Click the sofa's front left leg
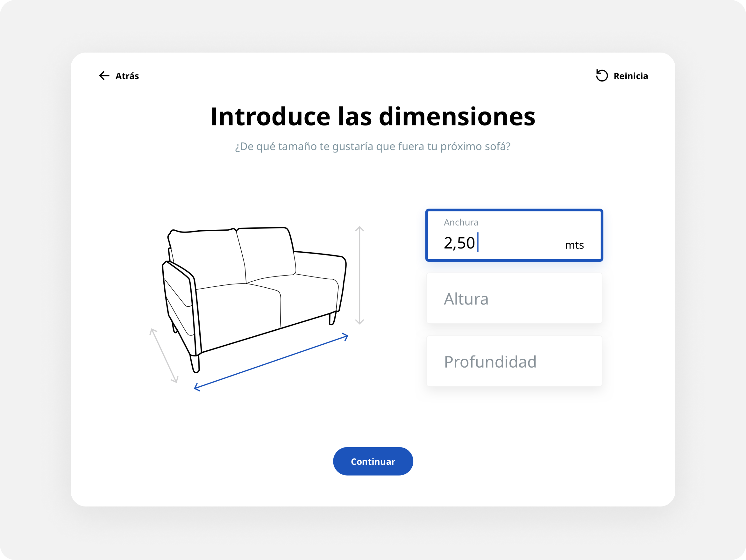 click(195, 364)
